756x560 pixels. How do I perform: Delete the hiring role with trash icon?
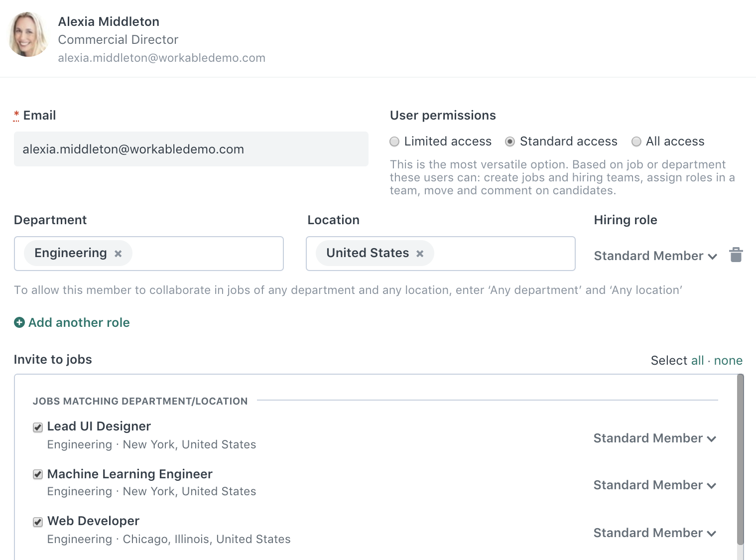(736, 255)
